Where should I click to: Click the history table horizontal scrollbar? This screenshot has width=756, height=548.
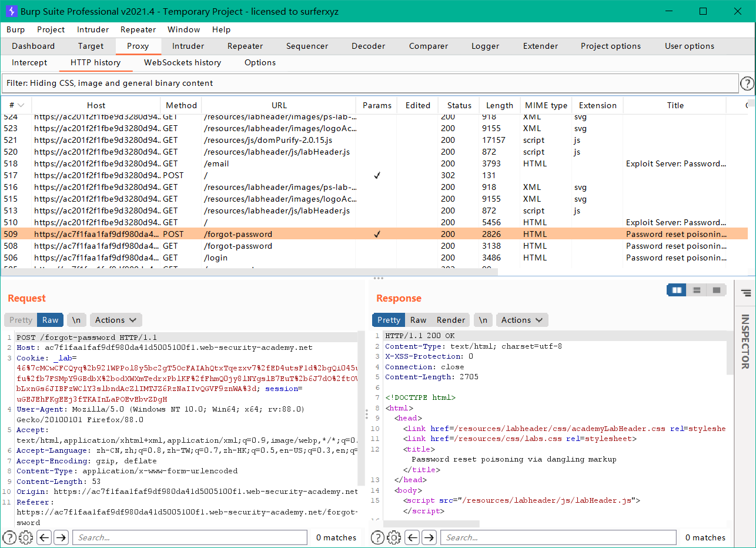tap(249, 272)
